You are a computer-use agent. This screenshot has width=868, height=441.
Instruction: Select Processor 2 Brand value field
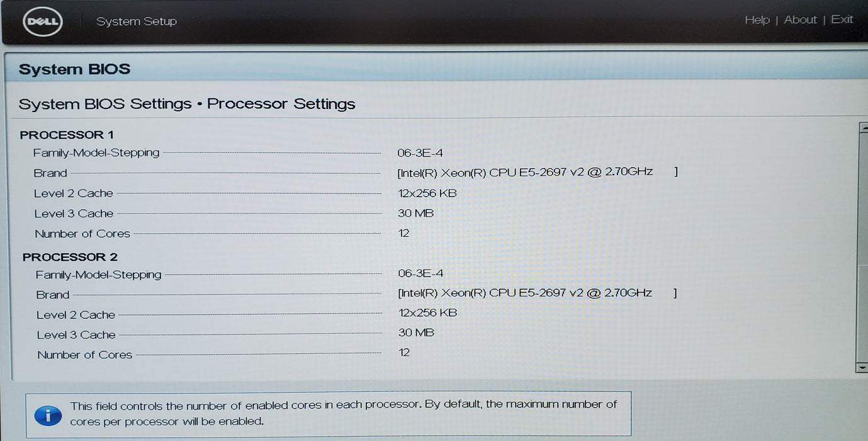(x=538, y=293)
